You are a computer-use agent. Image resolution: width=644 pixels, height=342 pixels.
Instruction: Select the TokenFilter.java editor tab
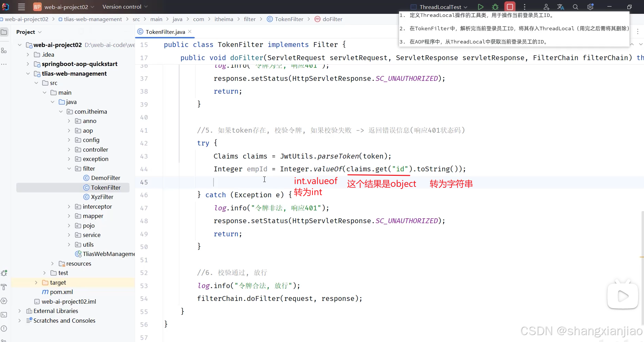coord(164,32)
